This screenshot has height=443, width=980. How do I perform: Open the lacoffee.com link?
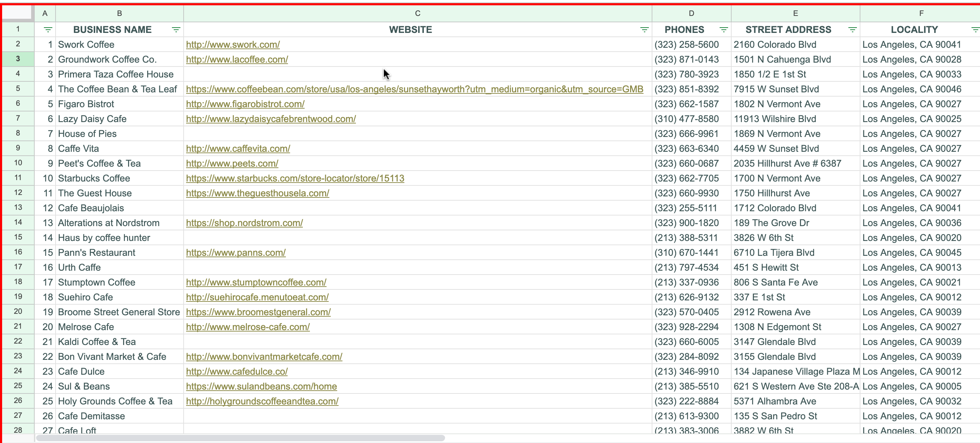click(x=237, y=59)
